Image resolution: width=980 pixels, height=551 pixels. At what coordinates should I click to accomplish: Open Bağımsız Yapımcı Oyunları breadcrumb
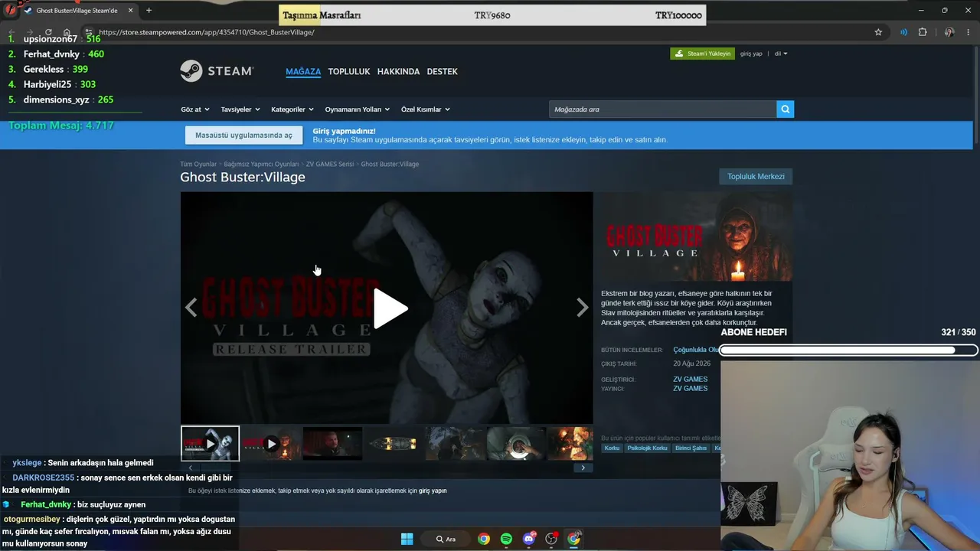pyautogui.click(x=261, y=164)
